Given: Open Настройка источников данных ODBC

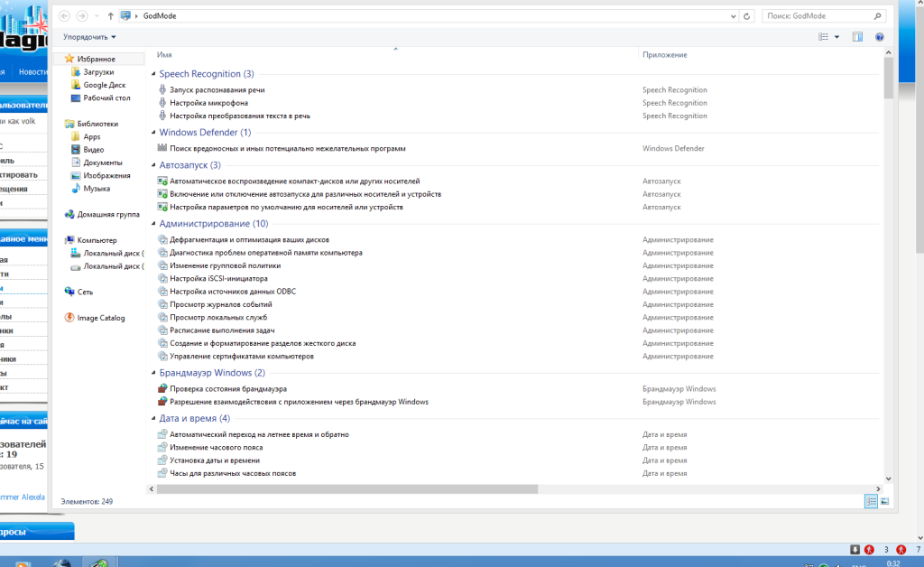Looking at the screenshot, I should (x=233, y=291).
